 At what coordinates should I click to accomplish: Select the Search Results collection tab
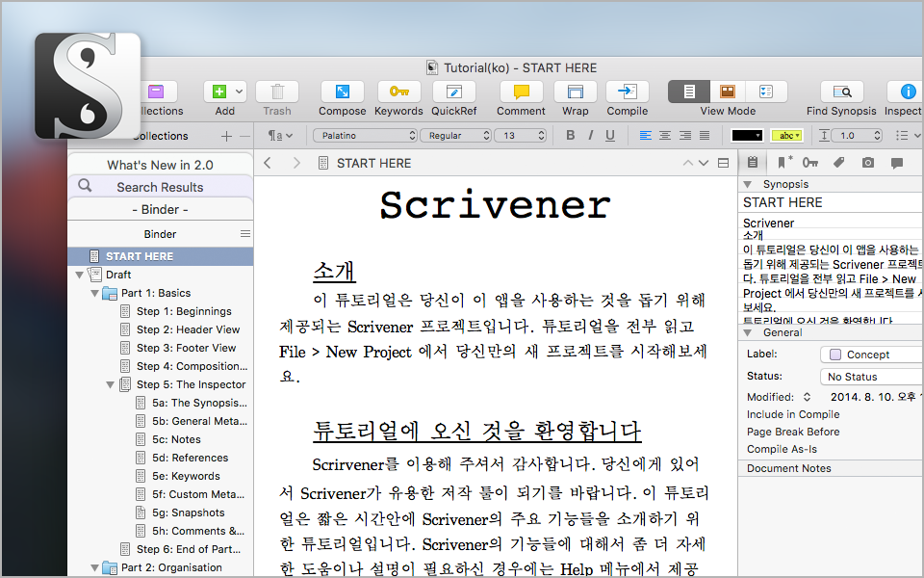pos(160,187)
